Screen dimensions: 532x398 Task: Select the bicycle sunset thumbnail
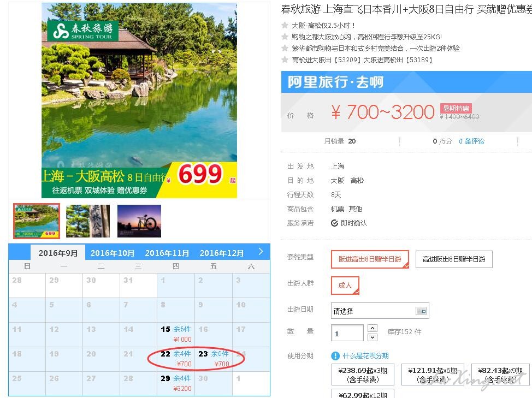139,221
